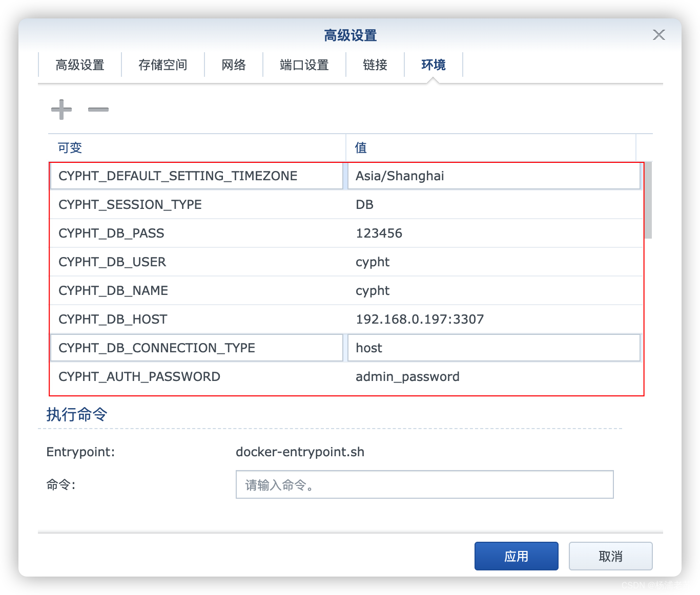The image size is (700, 595).
Task: Click the 可变 column header
Action: pyautogui.click(x=197, y=148)
